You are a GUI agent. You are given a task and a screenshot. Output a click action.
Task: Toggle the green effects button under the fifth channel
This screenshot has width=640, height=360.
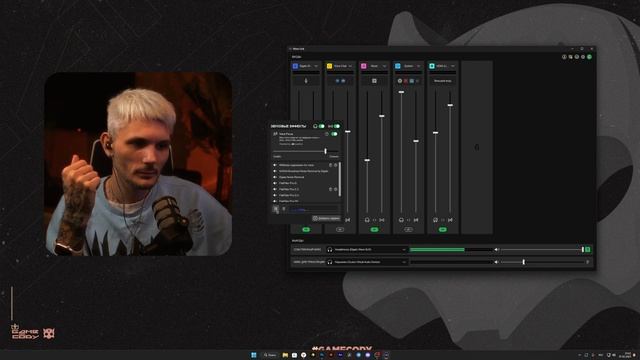pyautogui.click(x=443, y=230)
